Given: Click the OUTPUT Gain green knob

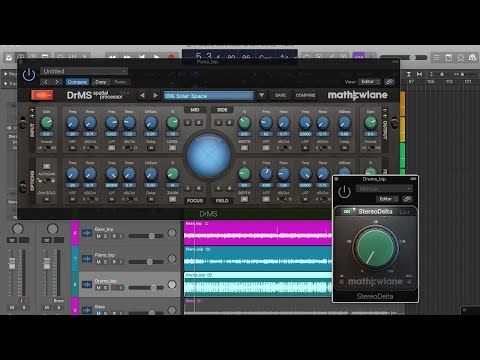Looking at the screenshot, I should coord(370,123).
